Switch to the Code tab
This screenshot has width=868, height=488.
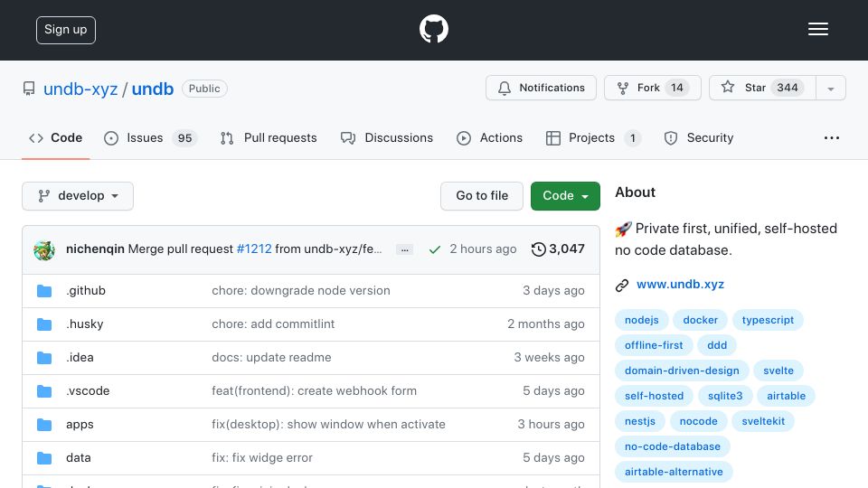coord(55,137)
